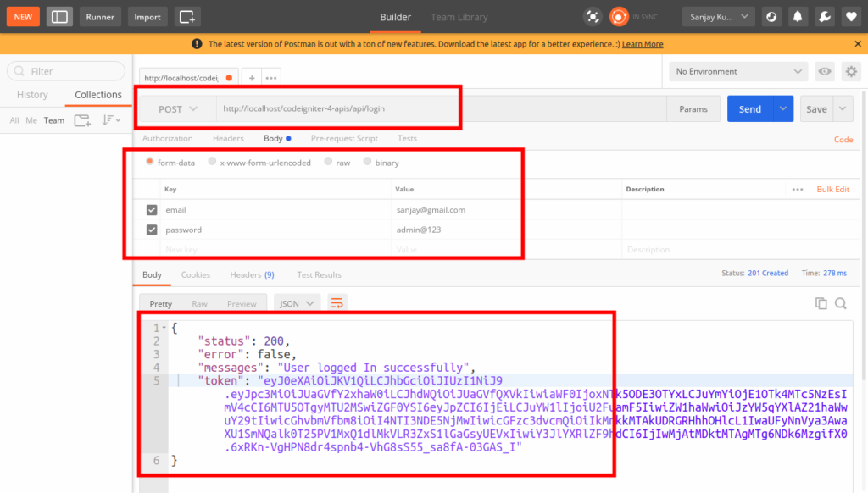Select raw body type
Image resolution: width=868 pixels, height=493 pixels.
pyautogui.click(x=328, y=162)
